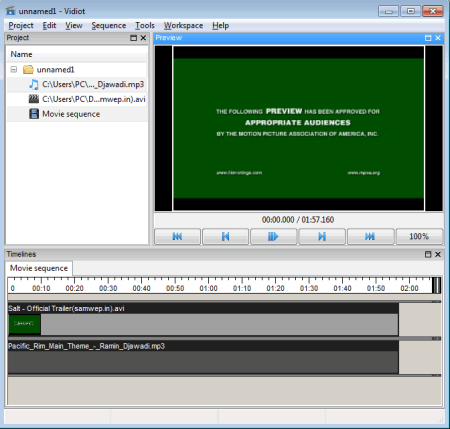Click the Vidiot app icon in title bar
450x429 pixels.
click(11, 11)
